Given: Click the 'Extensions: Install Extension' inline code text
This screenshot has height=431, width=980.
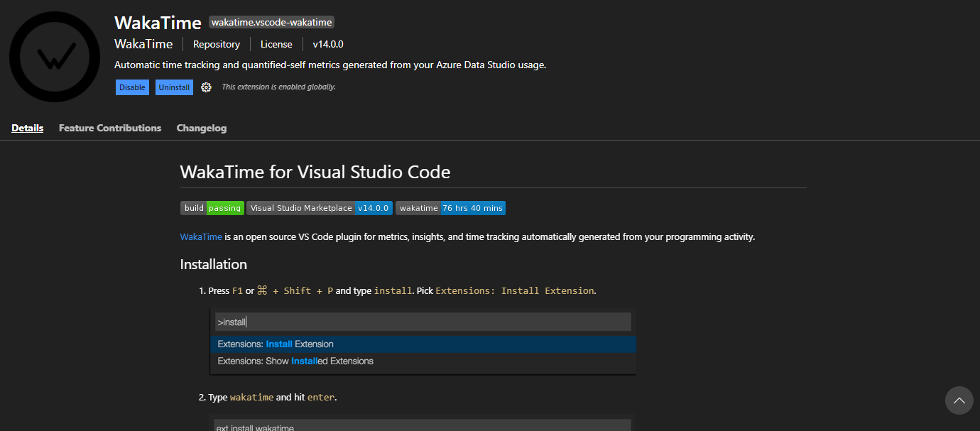Looking at the screenshot, I should [x=515, y=290].
